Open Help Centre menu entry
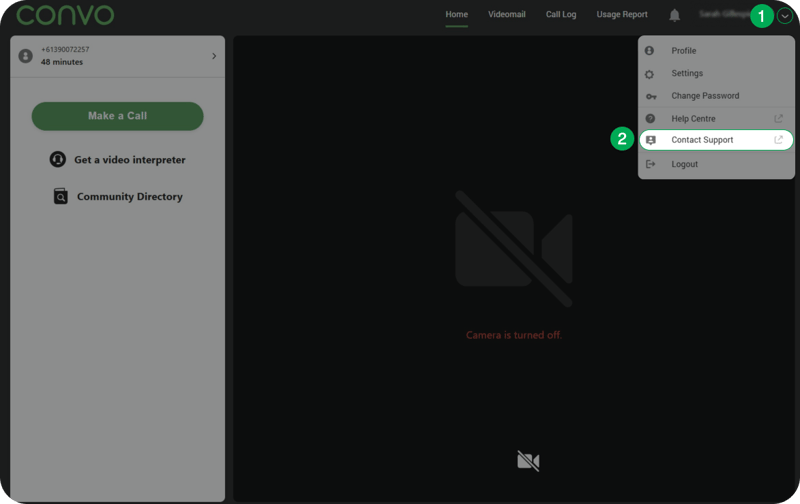Image resolution: width=800 pixels, height=504 pixels. tap(716, 118)
